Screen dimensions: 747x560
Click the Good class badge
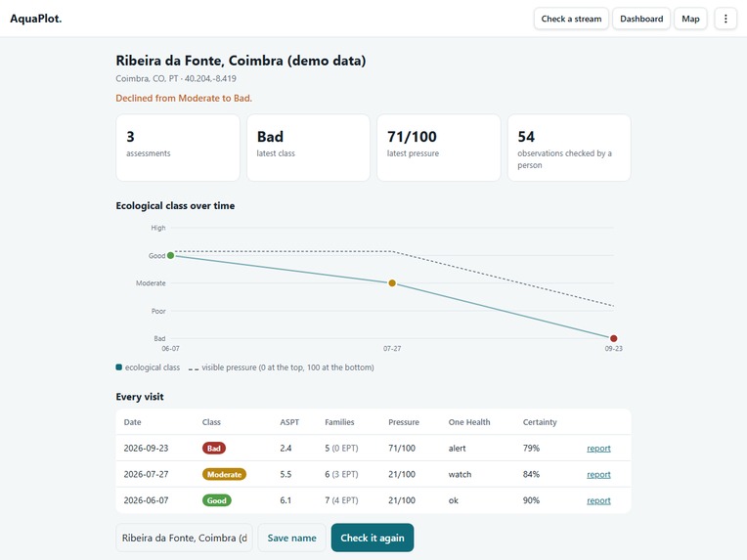(217, 500)
